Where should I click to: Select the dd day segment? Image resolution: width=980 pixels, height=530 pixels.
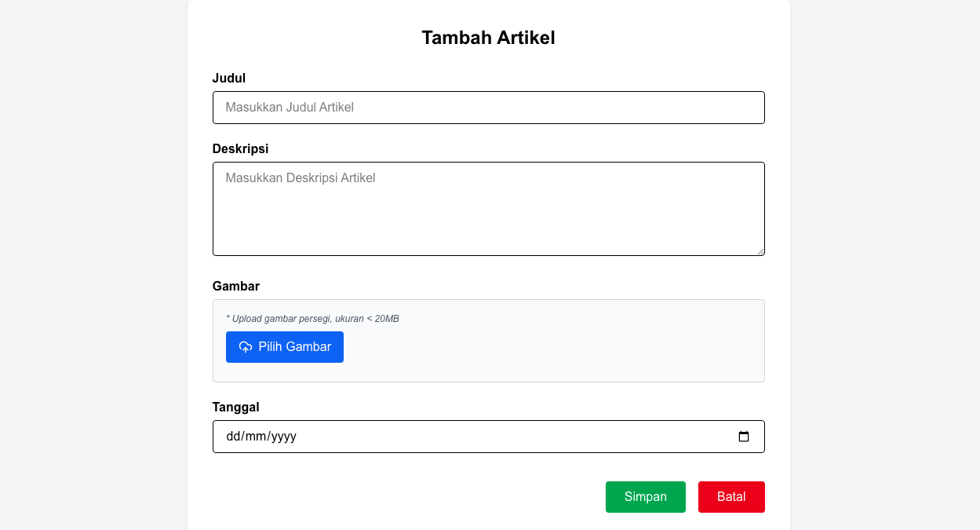(x=234, y=437)
